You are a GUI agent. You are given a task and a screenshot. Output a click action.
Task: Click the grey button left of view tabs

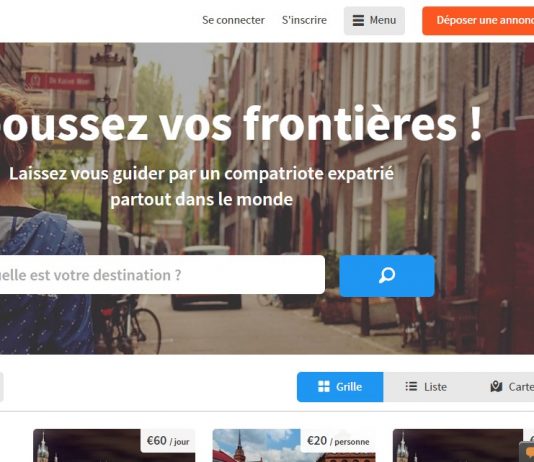click(x=1, y=387)
